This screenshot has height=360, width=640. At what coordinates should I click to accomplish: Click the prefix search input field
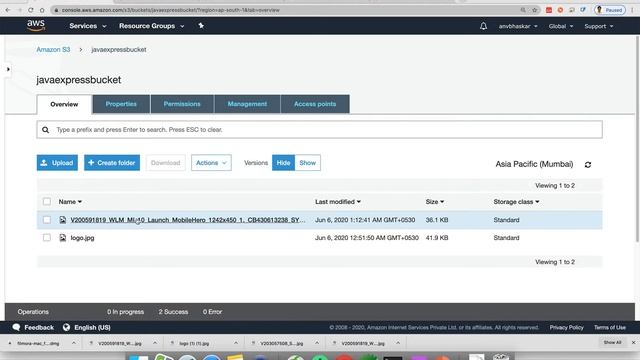pyautogui.click(x=319, y=130)
